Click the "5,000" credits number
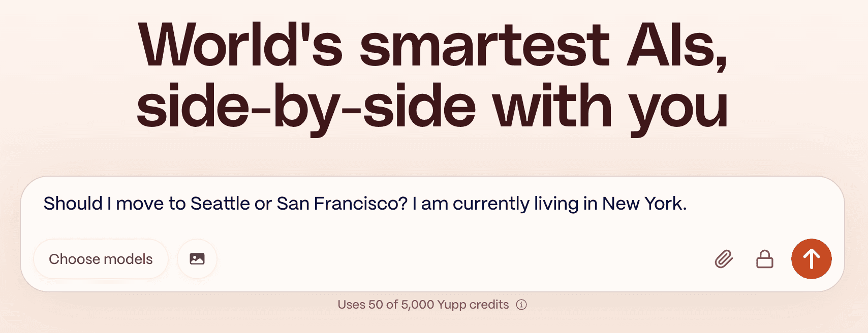The height and width of the screenshot is (333, 868). point(418,305)
